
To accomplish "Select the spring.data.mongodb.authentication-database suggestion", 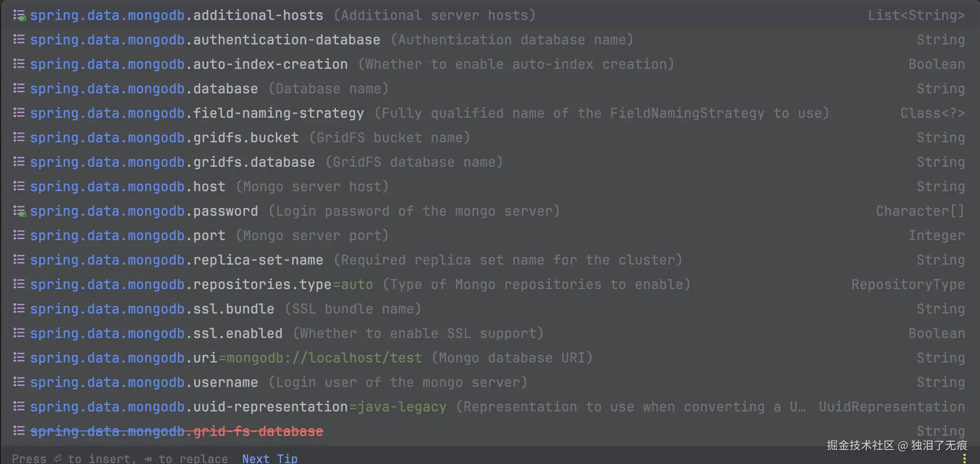I will [x=205, y=40].
